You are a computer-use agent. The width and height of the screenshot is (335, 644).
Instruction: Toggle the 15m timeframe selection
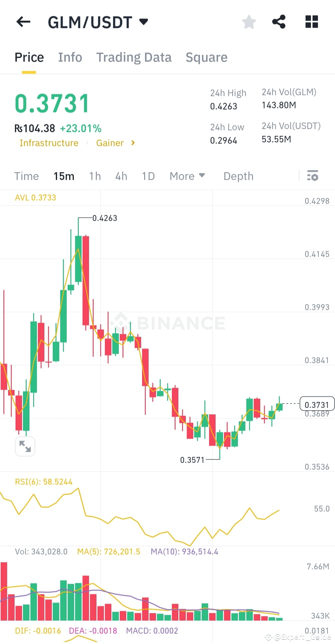tap(64, 176)
